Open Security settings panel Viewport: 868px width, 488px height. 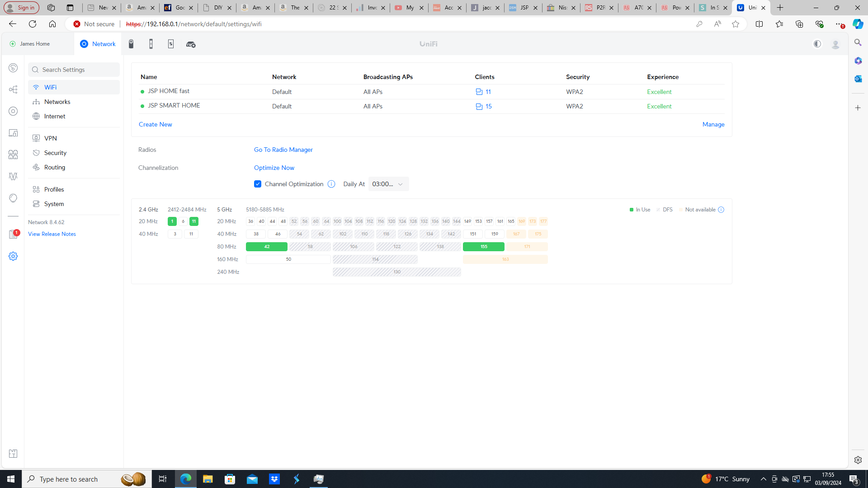55,153
